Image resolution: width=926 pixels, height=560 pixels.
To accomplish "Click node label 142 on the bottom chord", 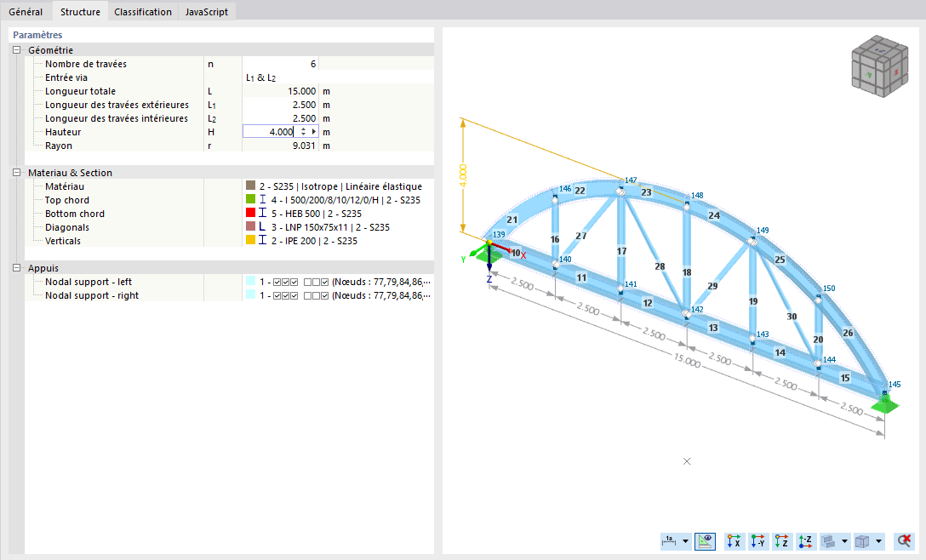I will tap(697, 309).
